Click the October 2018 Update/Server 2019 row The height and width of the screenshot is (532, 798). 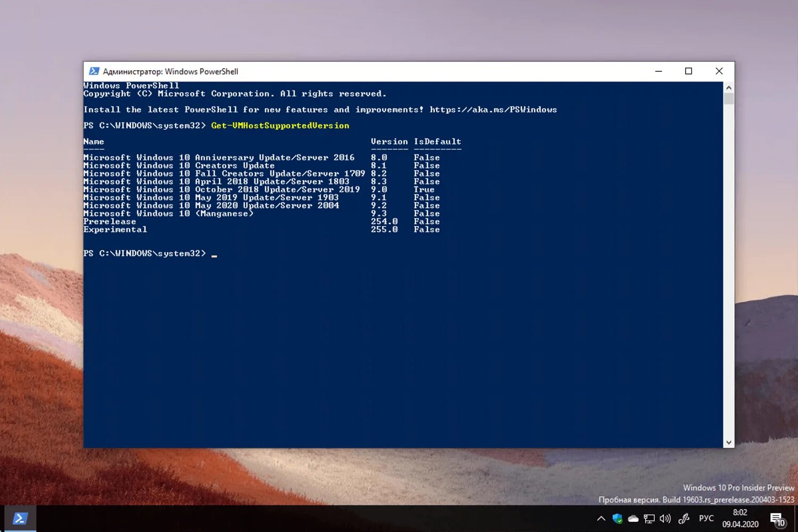click(262, 189)
